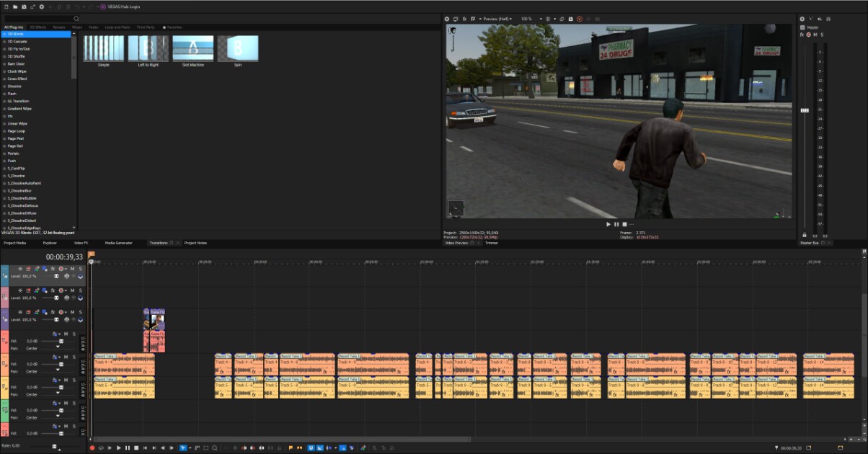Open the Video FX tab

click(81, 243)
